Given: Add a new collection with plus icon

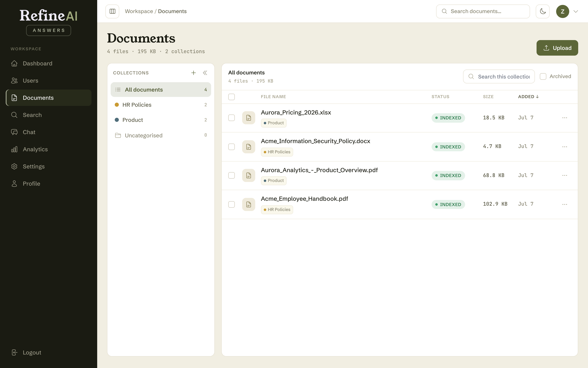Looking at the screenshot, I should (x=193, y=73).
